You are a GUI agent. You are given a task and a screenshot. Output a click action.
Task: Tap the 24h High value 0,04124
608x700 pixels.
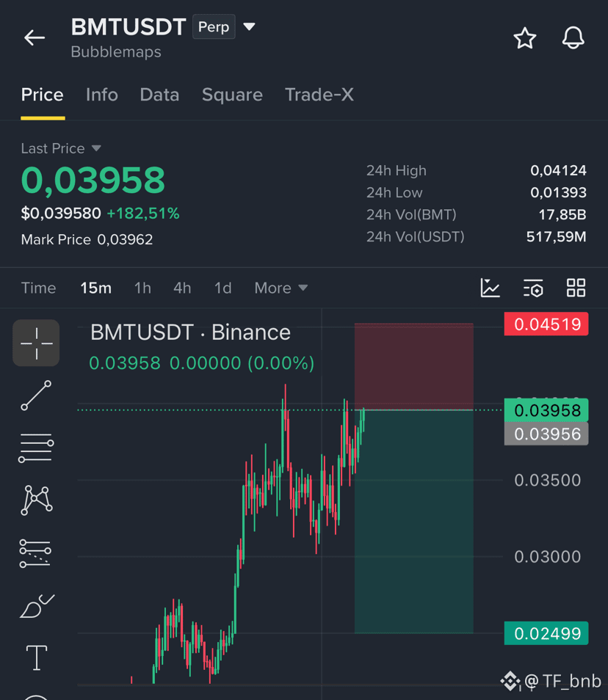click(x=558, y=170)
